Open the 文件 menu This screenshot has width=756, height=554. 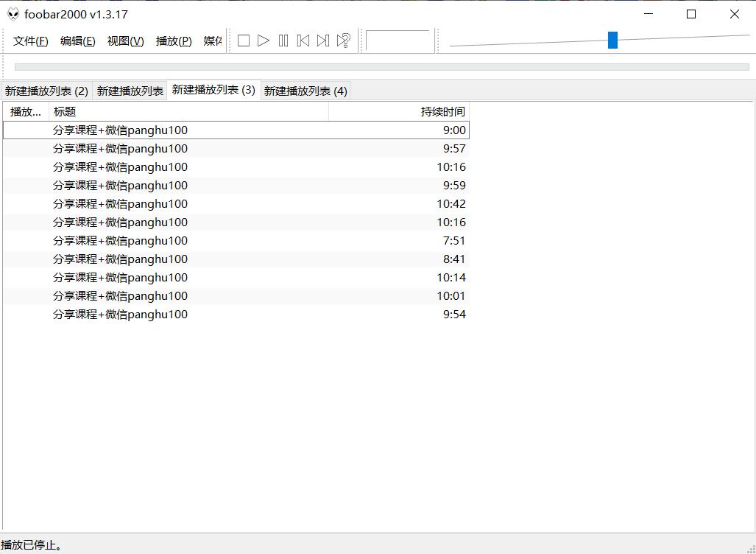tap(29, 41)
